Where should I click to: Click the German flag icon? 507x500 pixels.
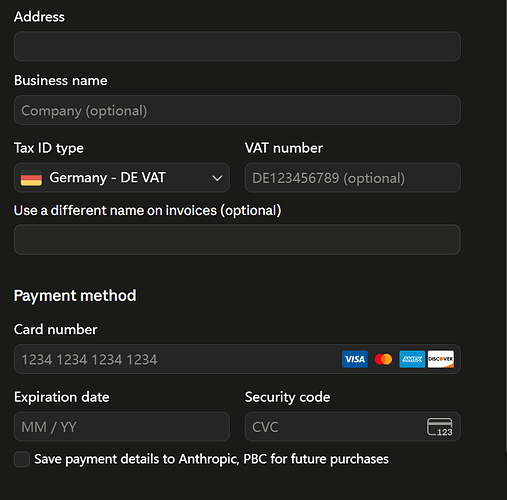(31, 178)
